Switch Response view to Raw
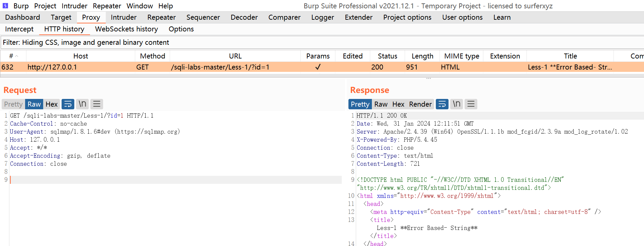Screen dimensions: 644x246 click(381, 104)
